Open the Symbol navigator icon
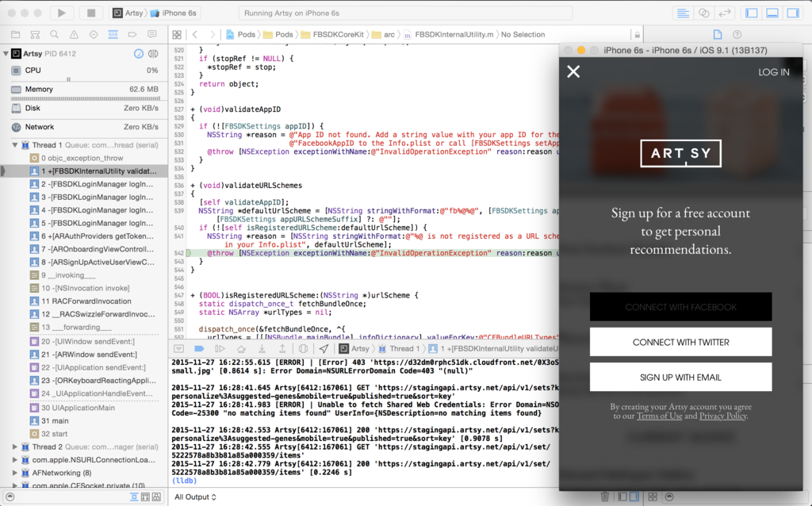The width and height of the screenshot is (812, 506). tap(35, 35)
